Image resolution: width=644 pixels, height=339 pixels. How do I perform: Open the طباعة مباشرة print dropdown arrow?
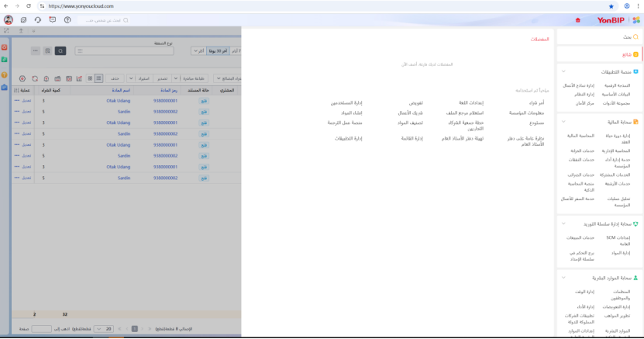coord(176,78)
